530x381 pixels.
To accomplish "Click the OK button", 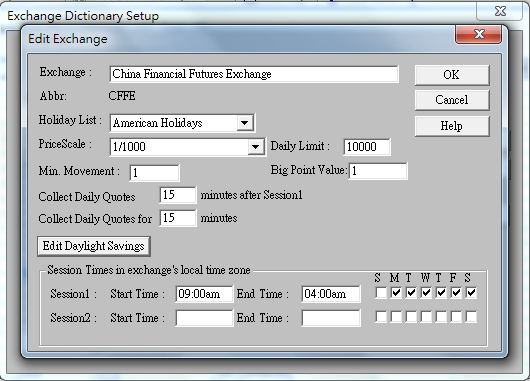I will tap(452, 75).
